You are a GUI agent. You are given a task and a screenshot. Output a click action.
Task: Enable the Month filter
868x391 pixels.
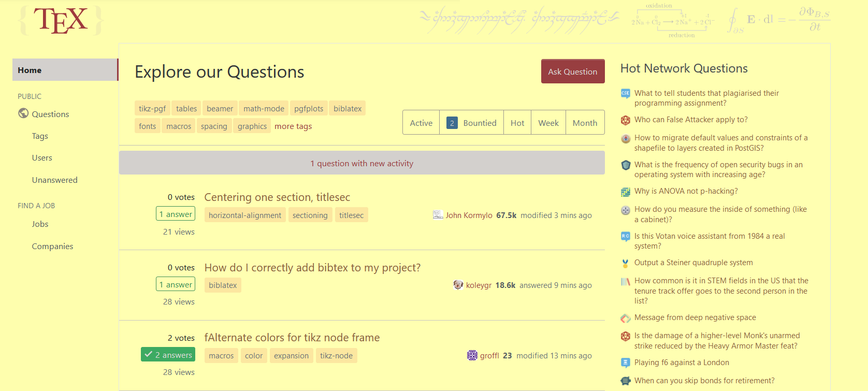point(585,122)
